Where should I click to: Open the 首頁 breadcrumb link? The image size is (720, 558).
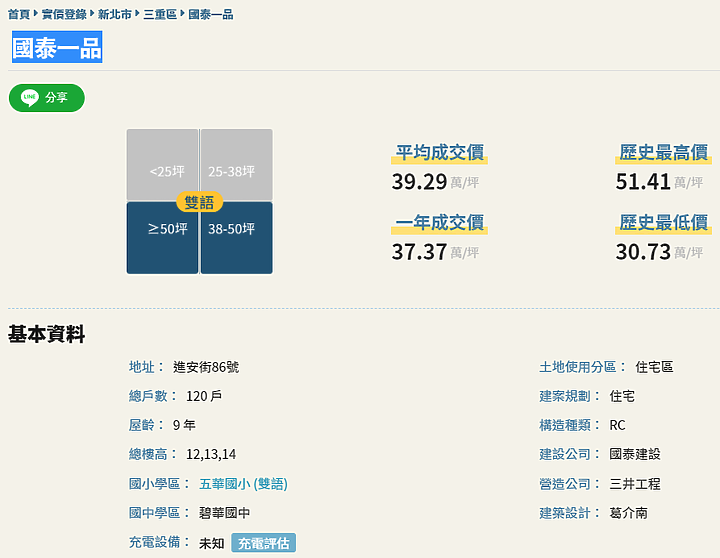pyautogui.click(x=19, y=15)
